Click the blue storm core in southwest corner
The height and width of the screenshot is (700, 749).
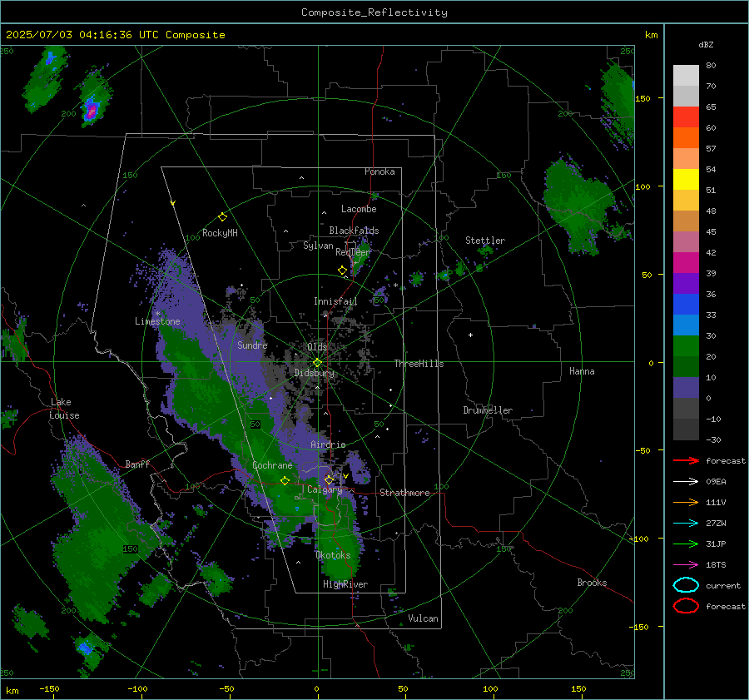pyautogui.click(x=85, y=648)
